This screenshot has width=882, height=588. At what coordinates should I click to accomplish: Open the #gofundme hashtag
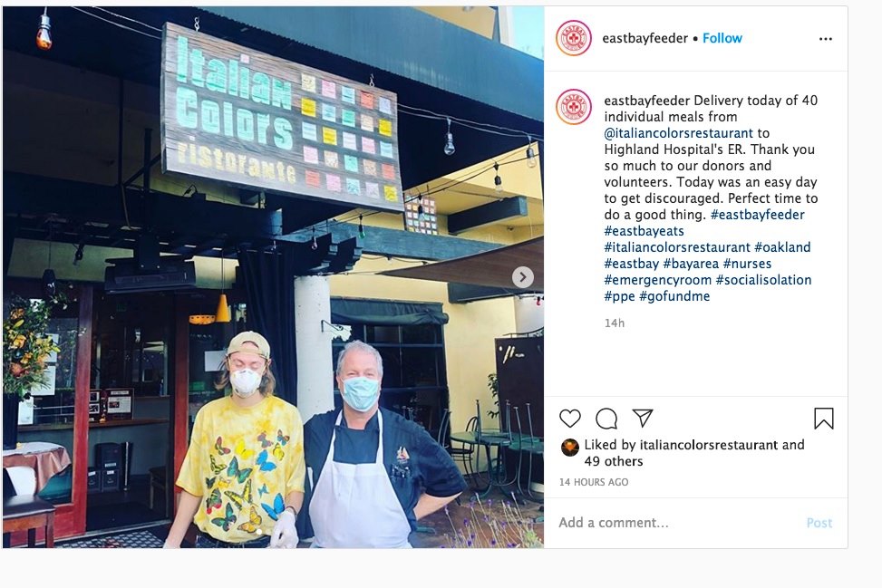tap(674, 296)
